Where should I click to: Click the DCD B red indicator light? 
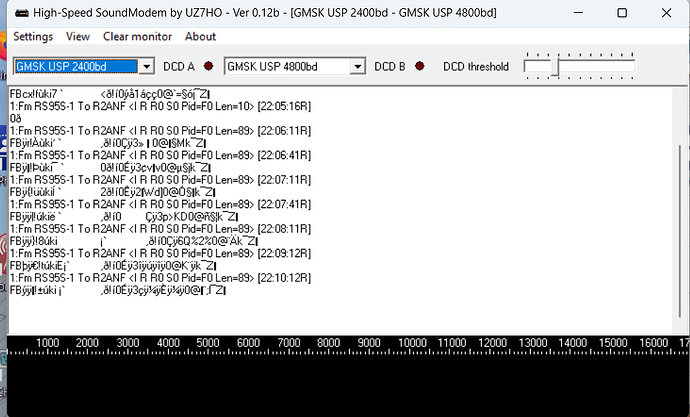pos(418,67)
